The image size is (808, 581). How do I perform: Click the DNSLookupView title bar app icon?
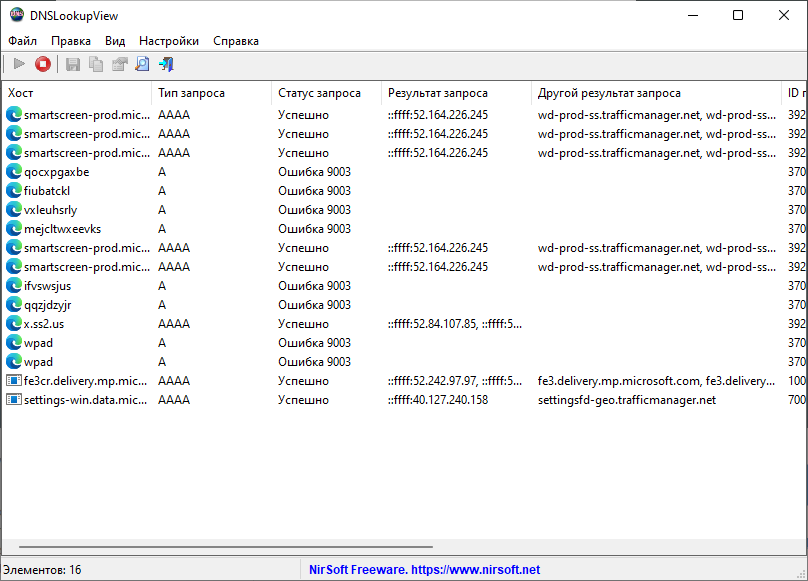pos(16,15)
